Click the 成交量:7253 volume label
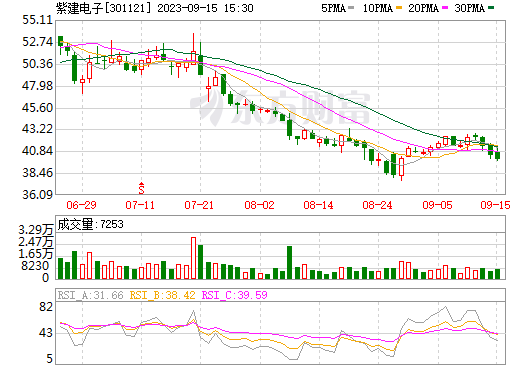This screenshot has height=365, width=520. click(x=90, y=224)
